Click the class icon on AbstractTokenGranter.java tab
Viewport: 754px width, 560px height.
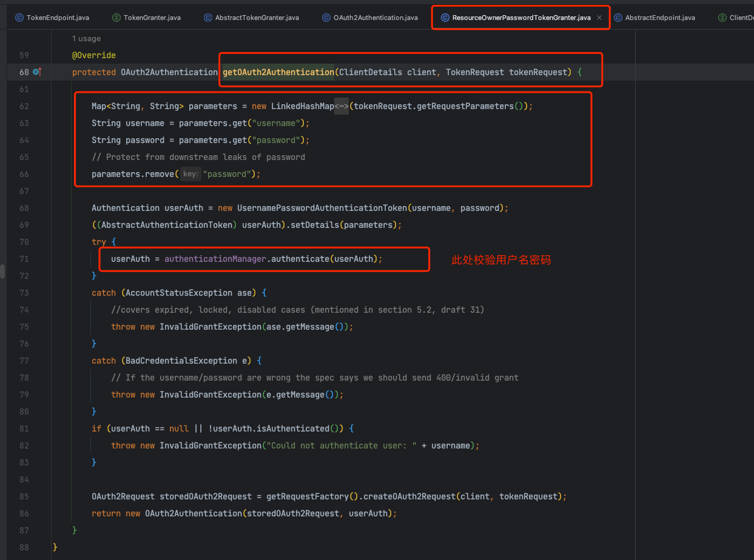pyautogui.click(x=208, y=18)
